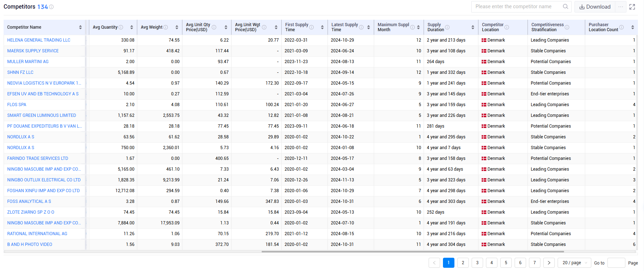Sort by Maximum Supply Month arrows
The width and height of the screenshot is (644, 271).
point(418,27)
